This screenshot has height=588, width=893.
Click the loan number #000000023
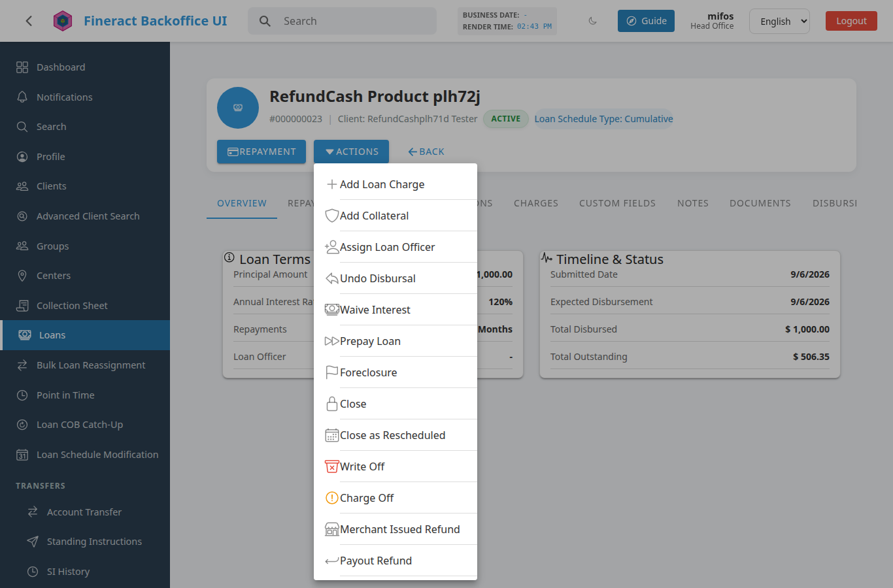coord(295,119)
